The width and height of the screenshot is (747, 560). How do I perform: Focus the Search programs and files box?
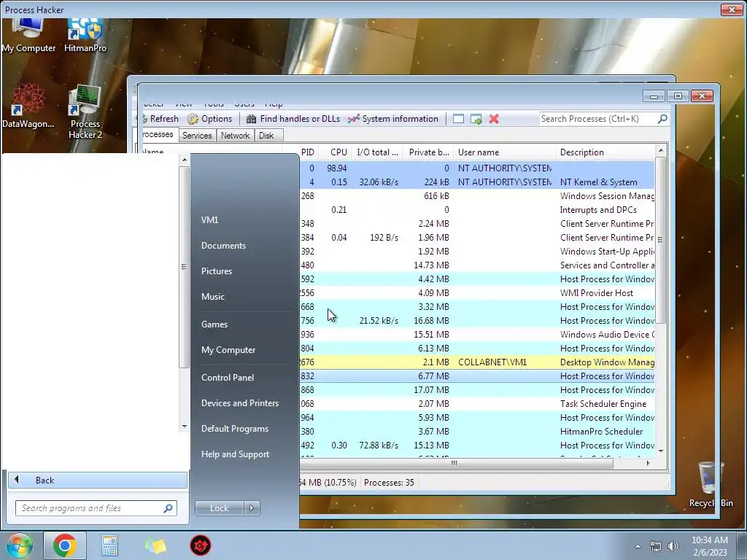coord(96,508)
